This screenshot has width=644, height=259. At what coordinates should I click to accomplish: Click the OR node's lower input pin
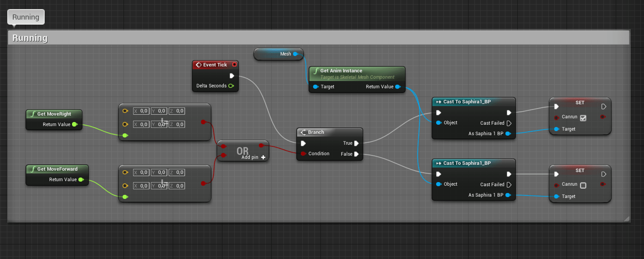(x=223, y=155)
